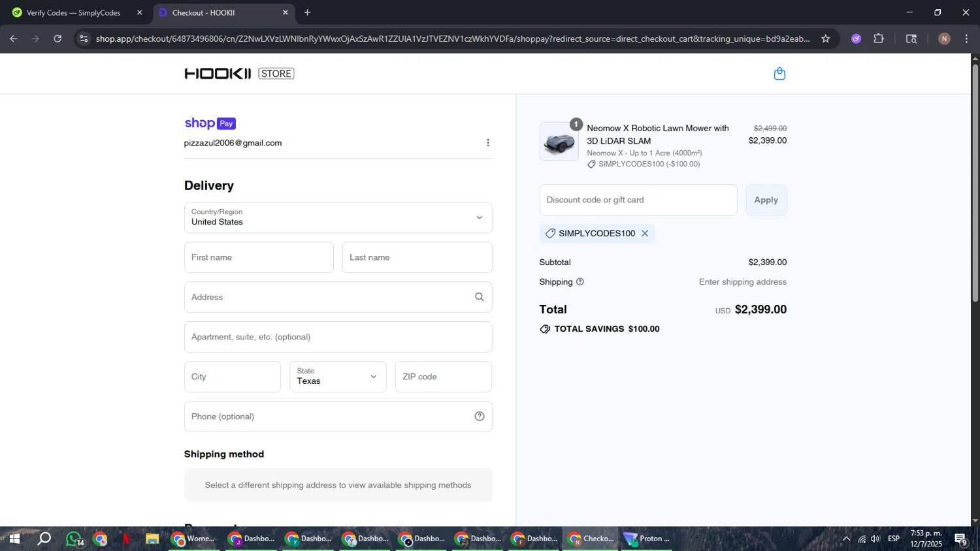Viewport: 980px width, 551px height.
Task: Select the Apartment, suite, etc. field
Action: point(338,337)
